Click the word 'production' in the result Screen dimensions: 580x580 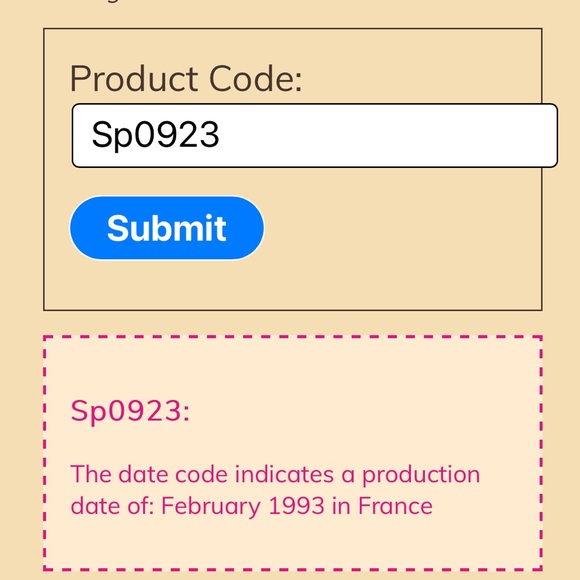[x=421, y=475]
